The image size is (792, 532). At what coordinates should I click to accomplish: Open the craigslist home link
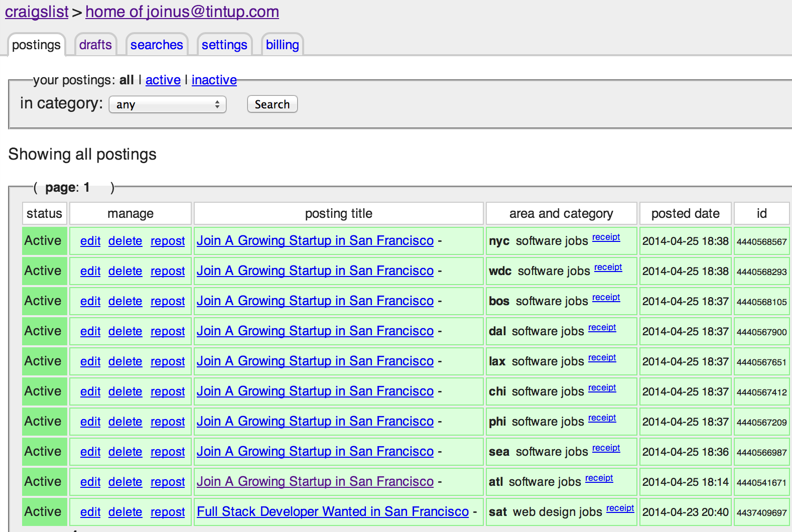coord(37,12)
